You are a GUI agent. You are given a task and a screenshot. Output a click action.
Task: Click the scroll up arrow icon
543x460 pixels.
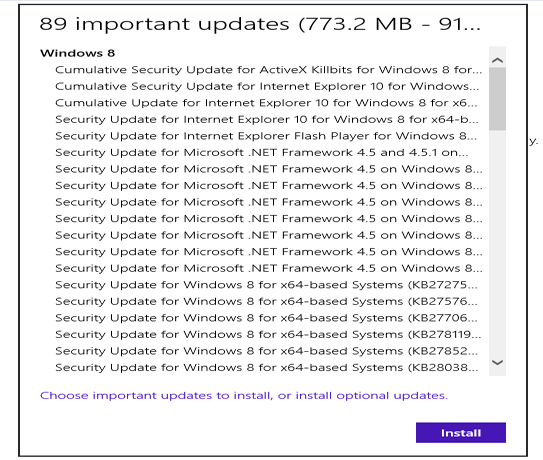click(x=497, y=60)
